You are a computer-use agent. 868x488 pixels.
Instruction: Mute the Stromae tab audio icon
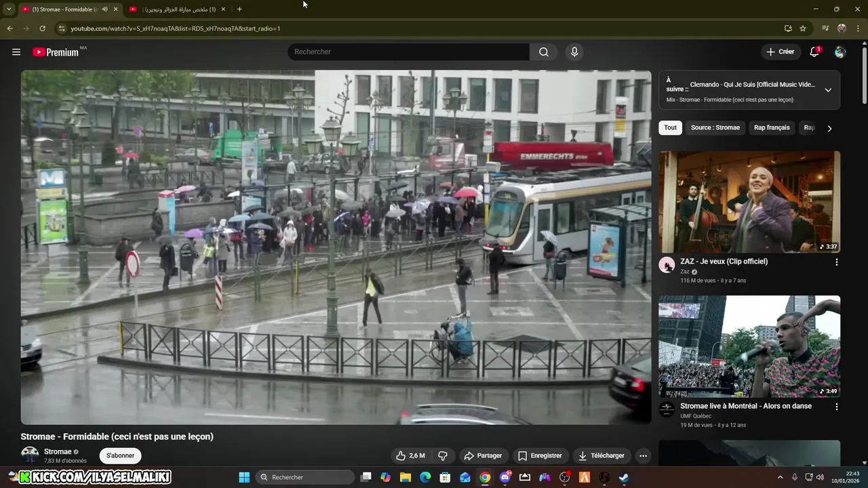(104, 9)
